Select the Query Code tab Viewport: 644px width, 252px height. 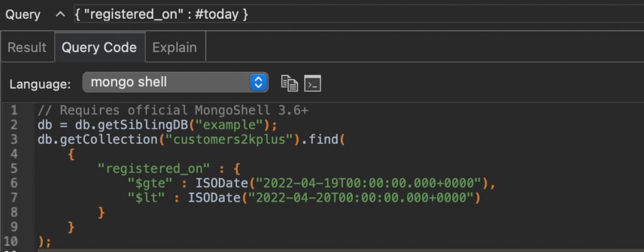tap(99, 48)
